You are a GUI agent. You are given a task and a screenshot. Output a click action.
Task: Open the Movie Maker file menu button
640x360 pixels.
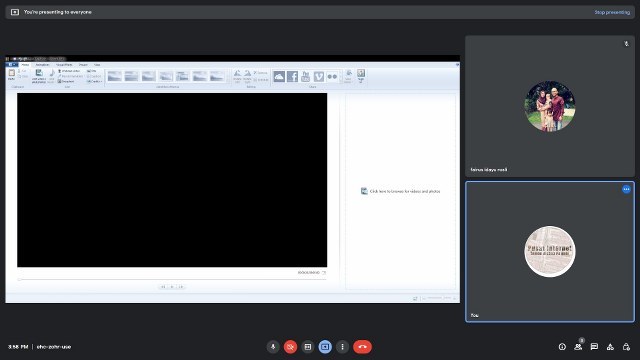(x=12, y=64)
